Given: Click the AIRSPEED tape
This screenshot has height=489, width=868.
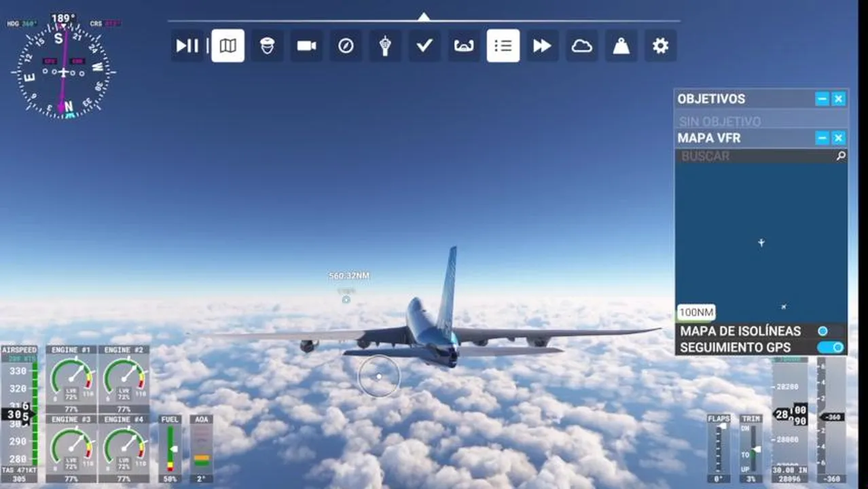Looking at the screenshot, I should (x=19, y=414).
